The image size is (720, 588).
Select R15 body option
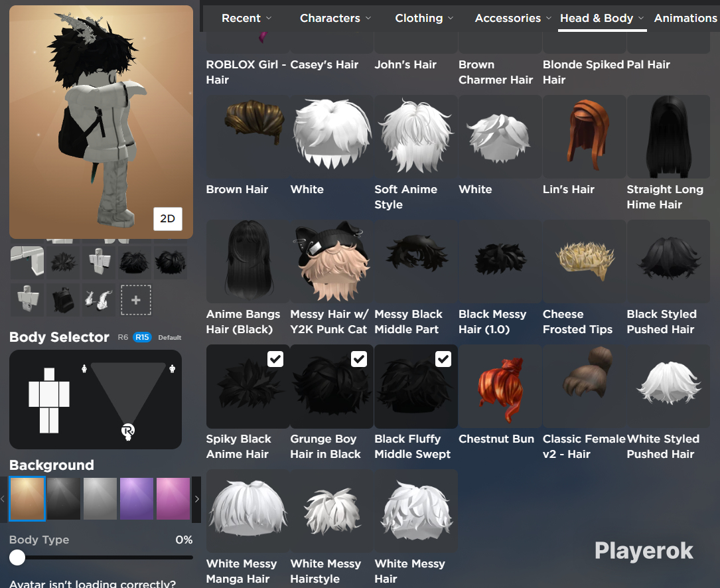[143, 337]
